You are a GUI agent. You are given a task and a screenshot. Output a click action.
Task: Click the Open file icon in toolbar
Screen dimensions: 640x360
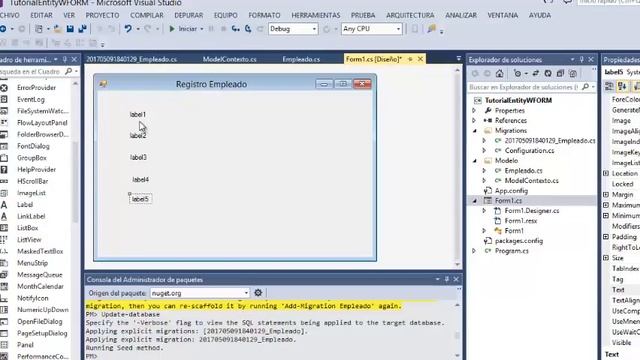click(58, 29)
